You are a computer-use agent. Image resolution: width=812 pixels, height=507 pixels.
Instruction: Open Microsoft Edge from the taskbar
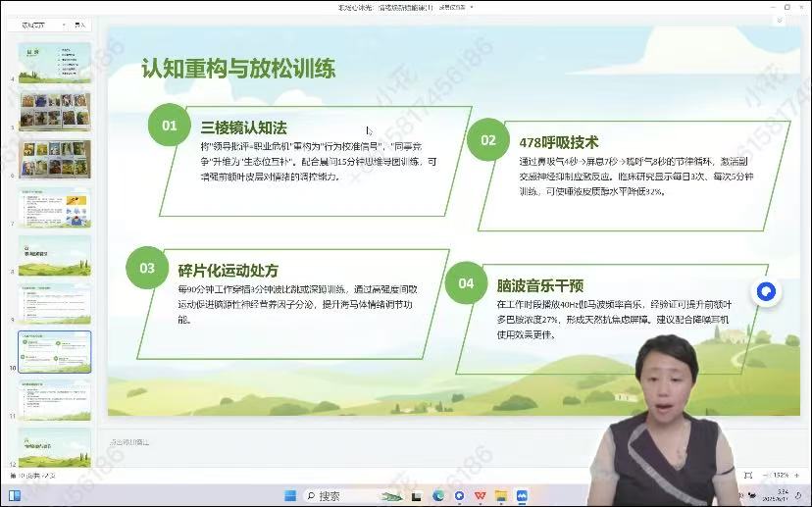coord(438,495)
